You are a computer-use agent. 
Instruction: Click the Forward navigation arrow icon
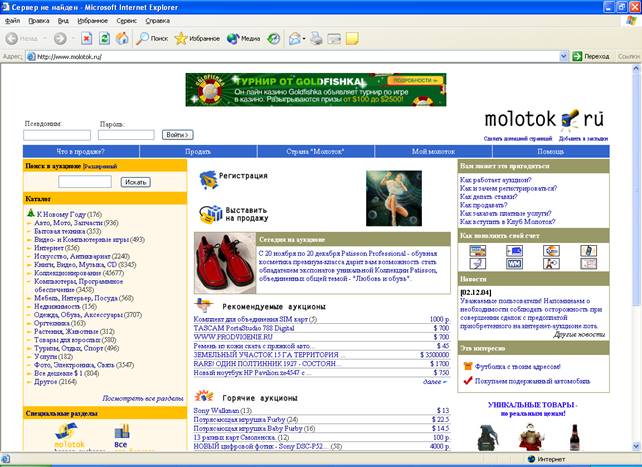(x=60, y=38)
